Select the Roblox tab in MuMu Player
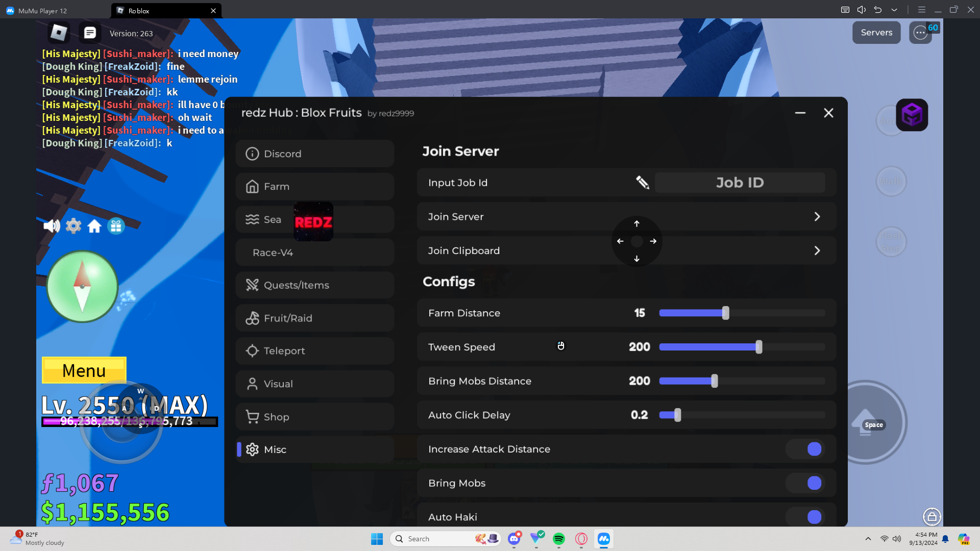Viewport: 980px width, 551px height. 166,10
